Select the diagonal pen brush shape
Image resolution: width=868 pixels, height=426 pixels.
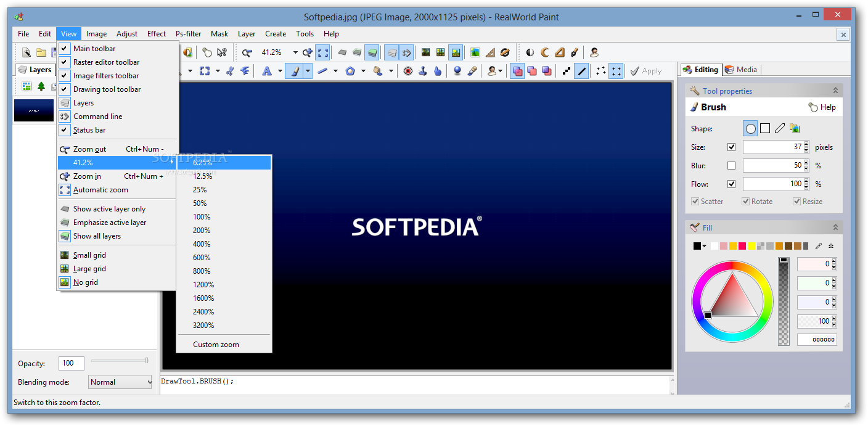(780, 128)
